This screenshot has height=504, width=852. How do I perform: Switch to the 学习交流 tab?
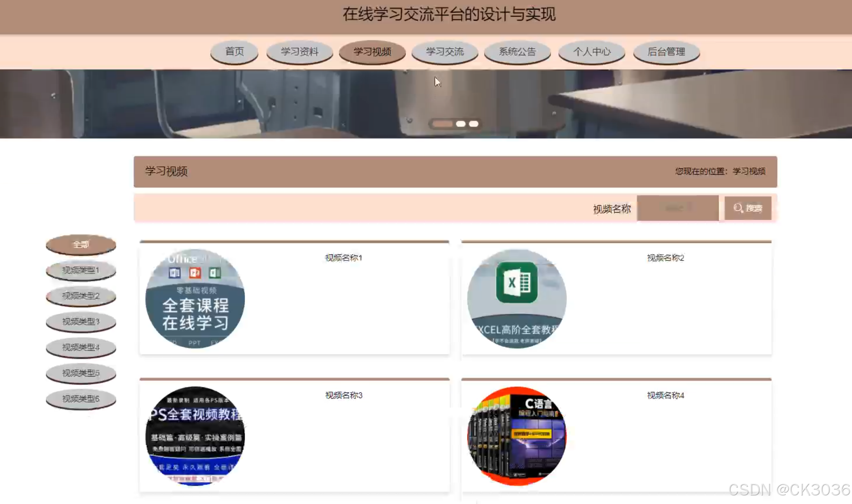click(x=444, y=52)
